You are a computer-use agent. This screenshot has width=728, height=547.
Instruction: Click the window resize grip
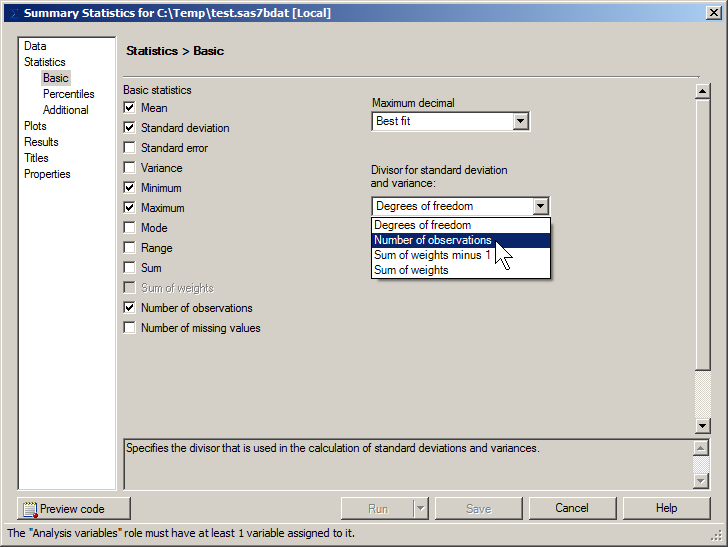click(x=717, y=535)
